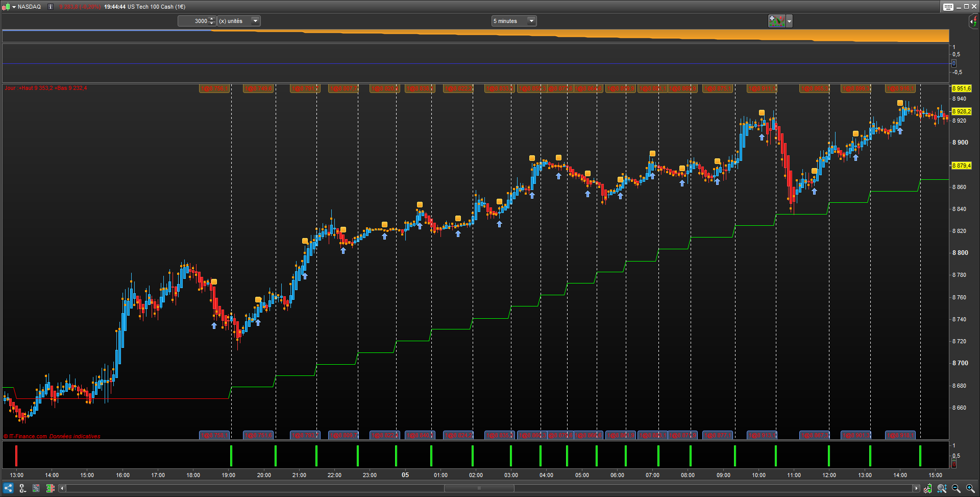Click the add indicator icon in the toolbar

(x=777, y=21)
